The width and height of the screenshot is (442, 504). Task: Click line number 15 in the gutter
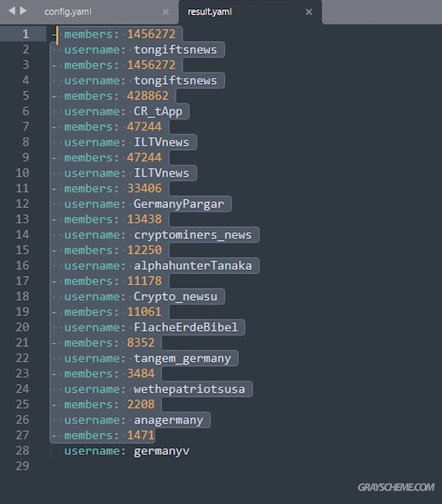23,250
